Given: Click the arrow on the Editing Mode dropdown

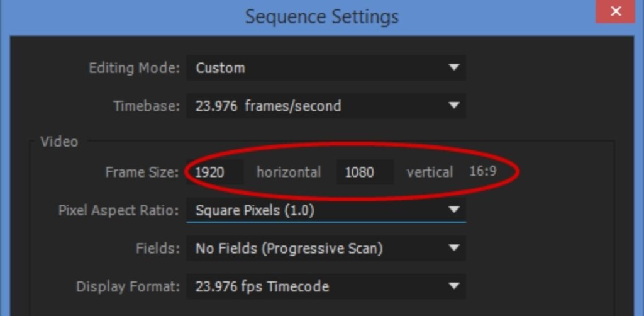Looking at the screenshot, I should [x=454, y=68].
